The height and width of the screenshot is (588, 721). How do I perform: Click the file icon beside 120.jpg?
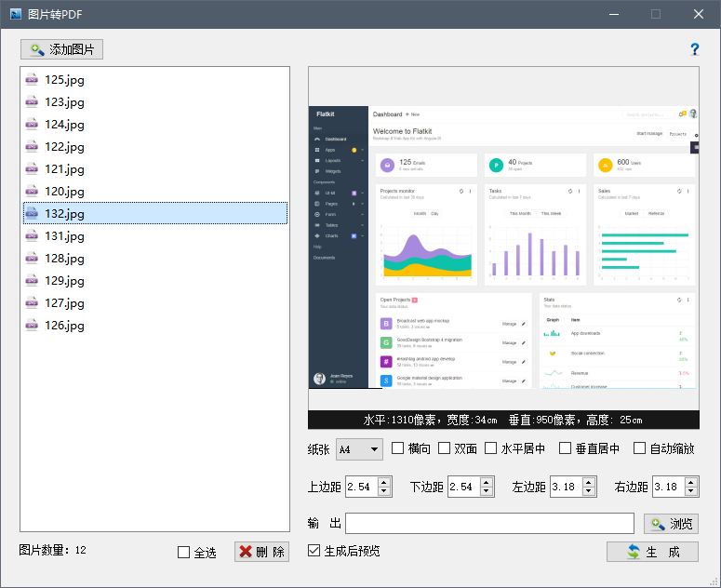tap(33, 192)
